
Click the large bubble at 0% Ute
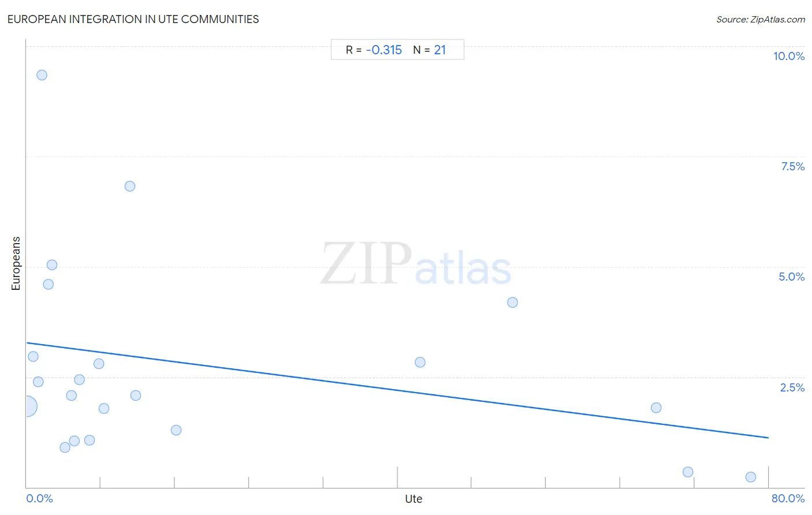(26, 406)
